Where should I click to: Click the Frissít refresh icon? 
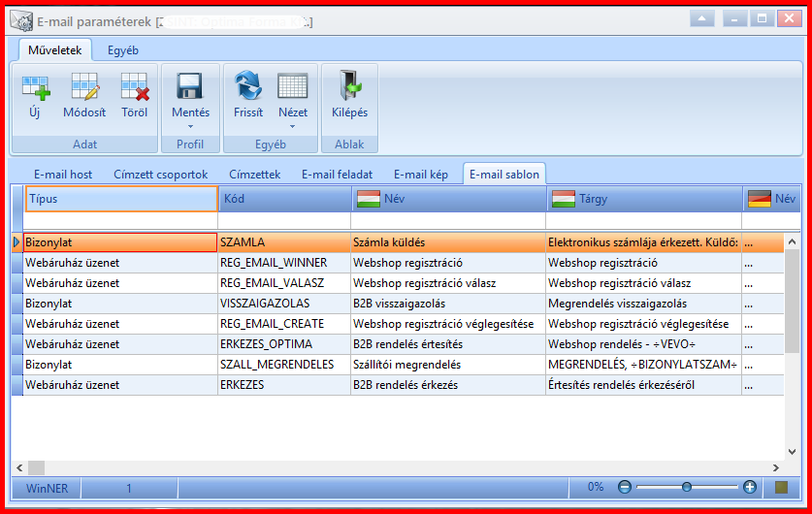coord(248,86)
